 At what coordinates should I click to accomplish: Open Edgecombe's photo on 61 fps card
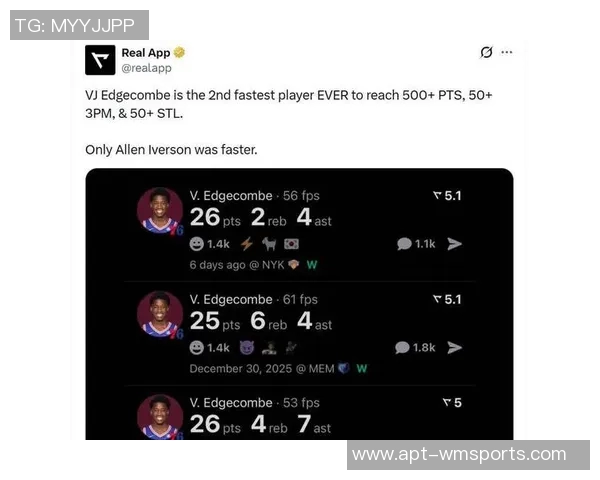click(160, 314)
